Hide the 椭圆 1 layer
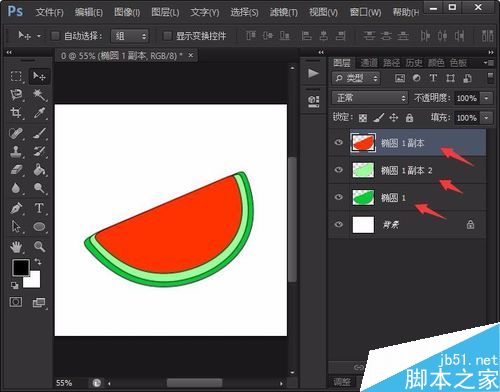 pos(339,197)
